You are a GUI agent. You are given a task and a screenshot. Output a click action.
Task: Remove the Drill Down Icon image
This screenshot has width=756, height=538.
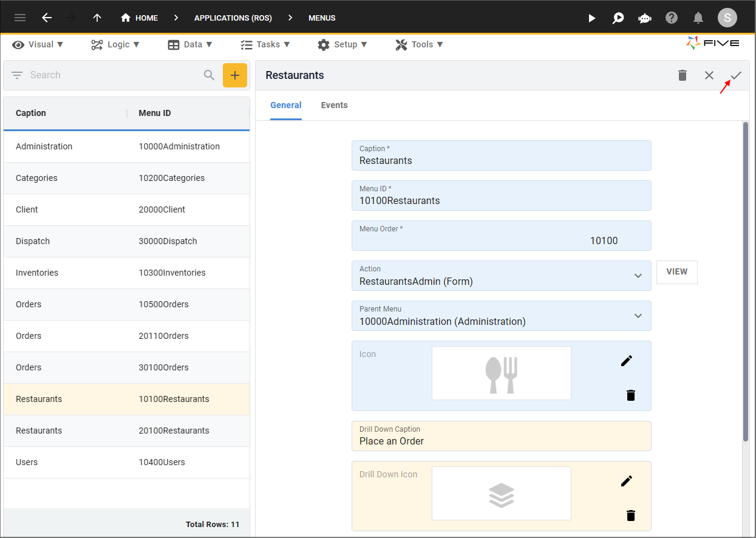[631, 516]
